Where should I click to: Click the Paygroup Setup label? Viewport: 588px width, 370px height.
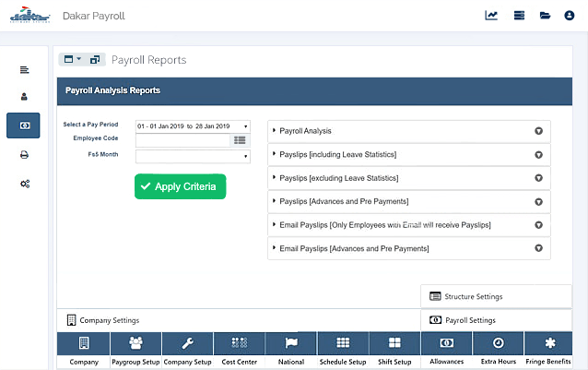click(x=135, y=362)
